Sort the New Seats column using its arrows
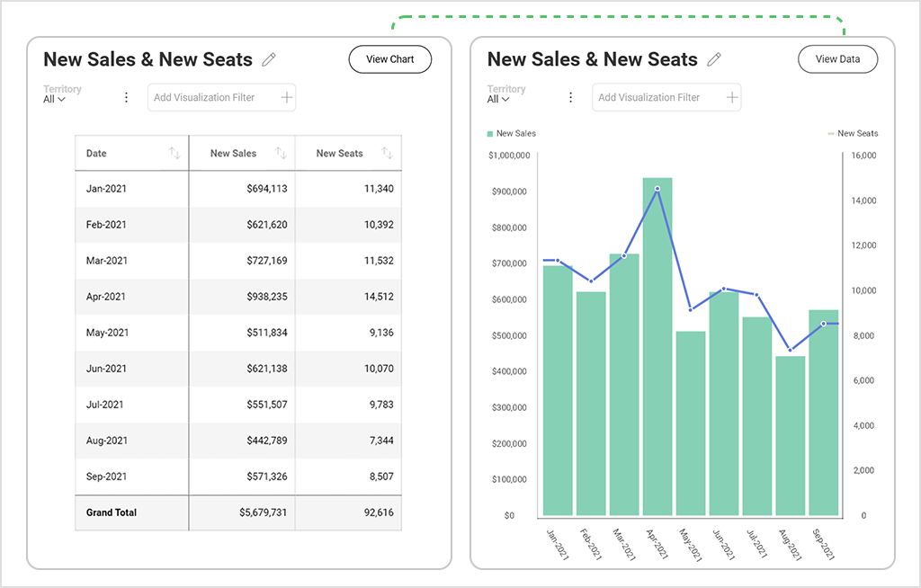Image resolution: width=921 pixels, height=588 pixels. click(389, 153)
